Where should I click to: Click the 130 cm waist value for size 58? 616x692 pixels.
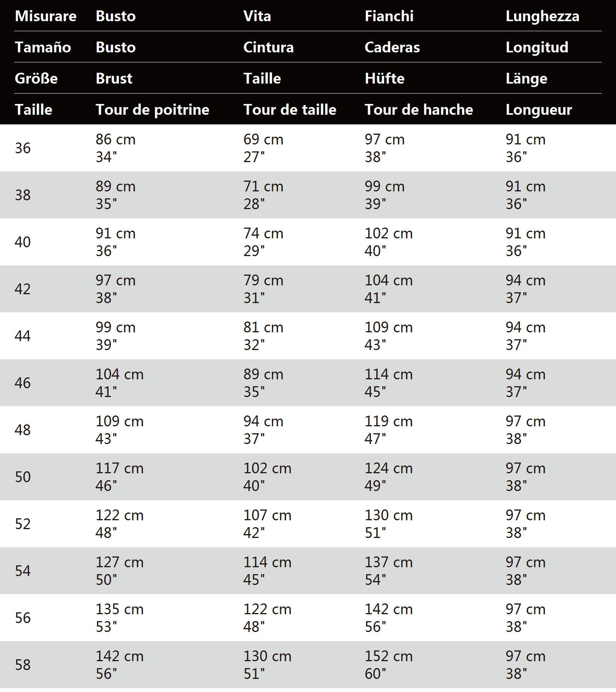[x=267, y=656]
